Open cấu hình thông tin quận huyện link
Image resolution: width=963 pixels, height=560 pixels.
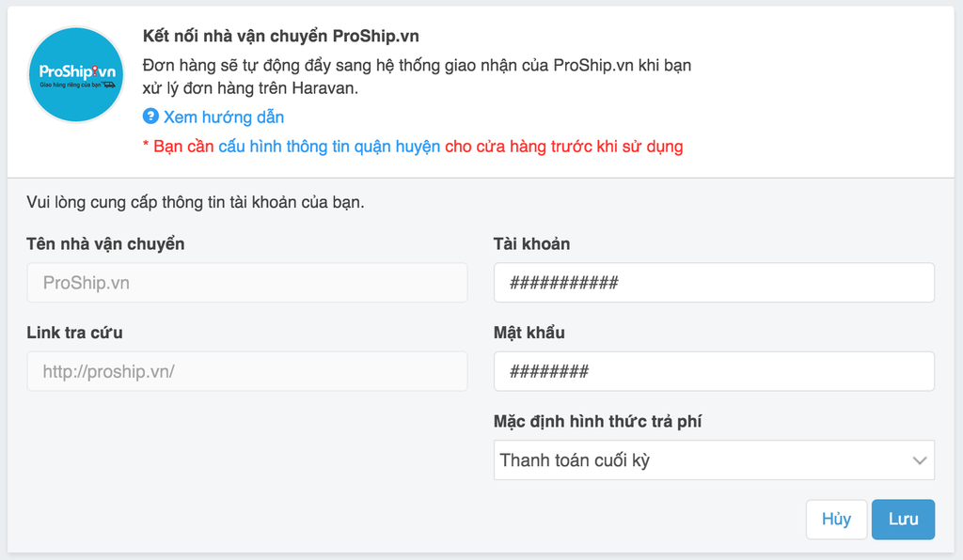click(x=329, y=147)
